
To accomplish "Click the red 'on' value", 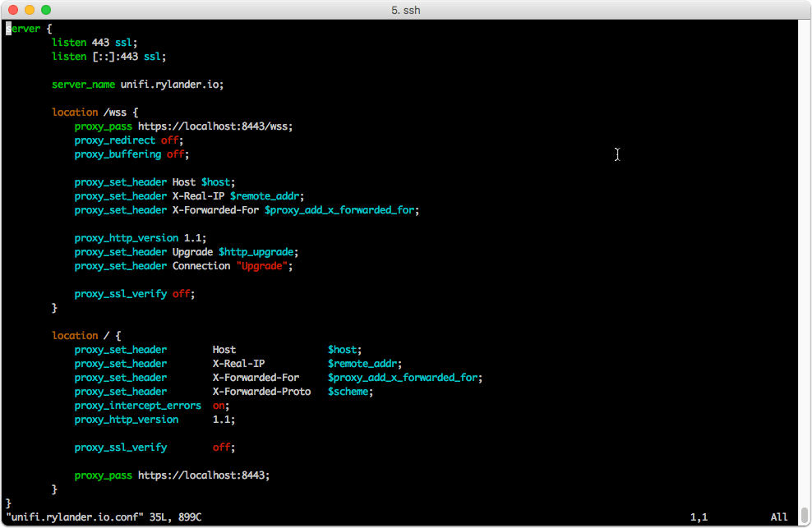I will (218, 406).
